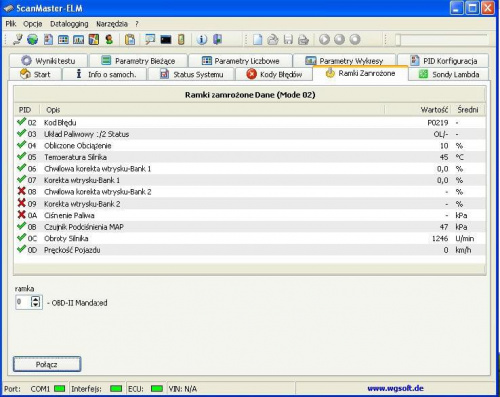Switch to the Kody Błędów tab
The image size is (500, 397).
coord(274,74)
